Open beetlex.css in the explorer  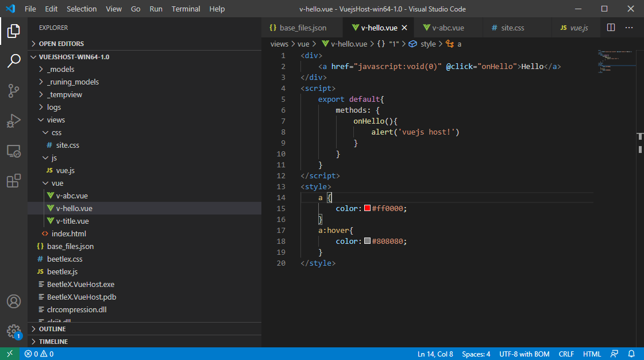[144, 259]
